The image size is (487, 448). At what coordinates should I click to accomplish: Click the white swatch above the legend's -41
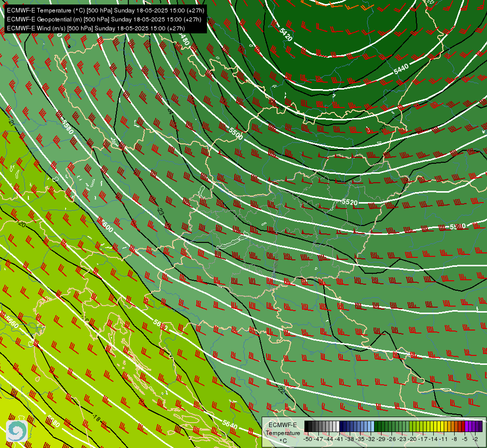[x=338, y=426]
